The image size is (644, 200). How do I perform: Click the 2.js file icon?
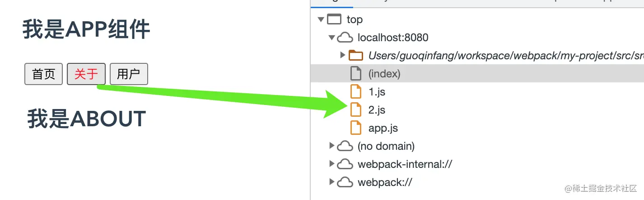pyautogui.click(x=356, y=110)
